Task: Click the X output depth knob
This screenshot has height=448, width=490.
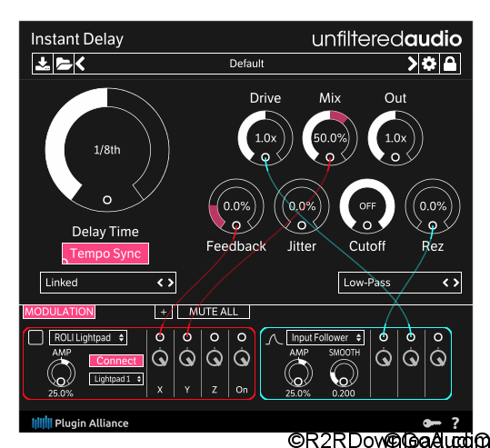Action: click(160, 358)
